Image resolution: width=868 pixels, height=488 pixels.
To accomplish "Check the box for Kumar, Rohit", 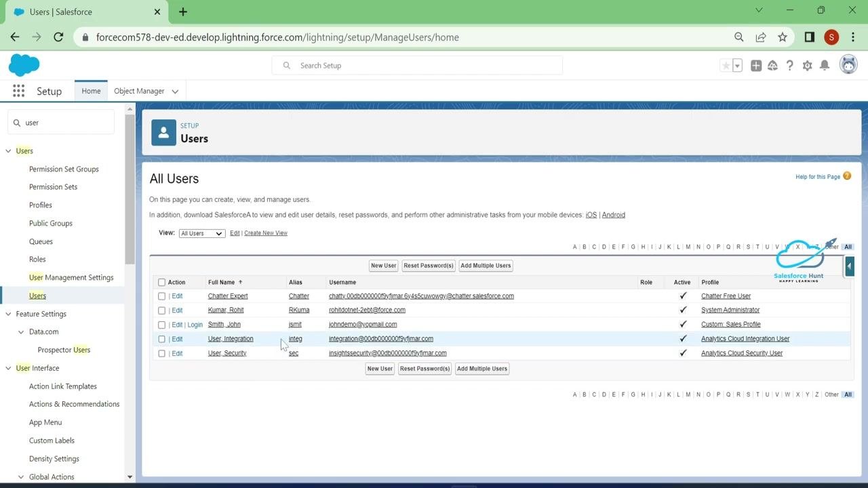I will tap(161, 310).
